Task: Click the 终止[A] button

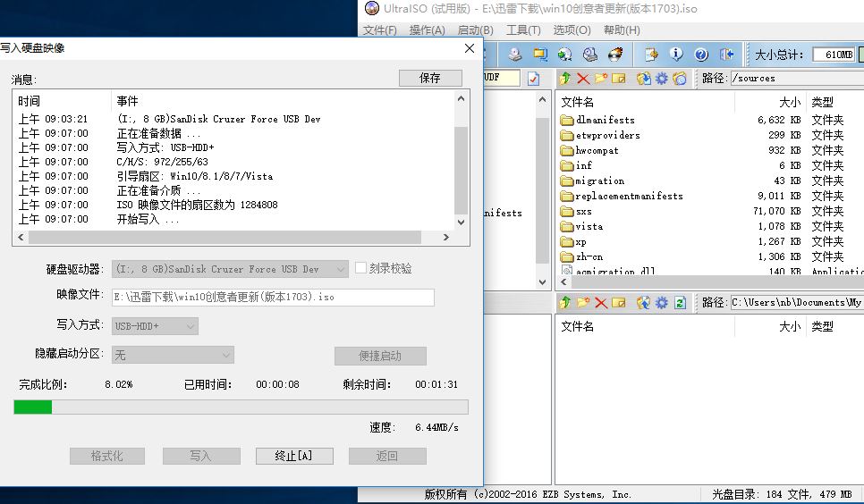Action: click(x=294, y=456)
